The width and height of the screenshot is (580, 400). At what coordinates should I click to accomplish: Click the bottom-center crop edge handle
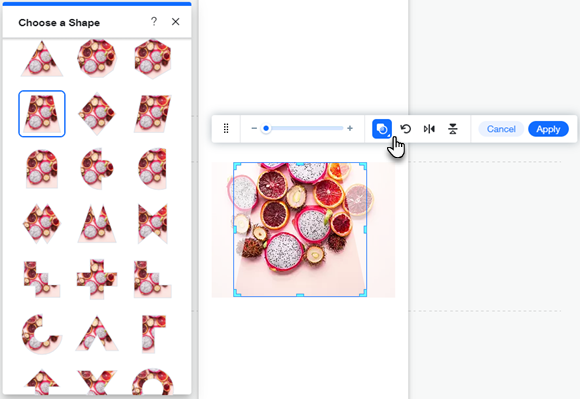(x=300, y=295)
